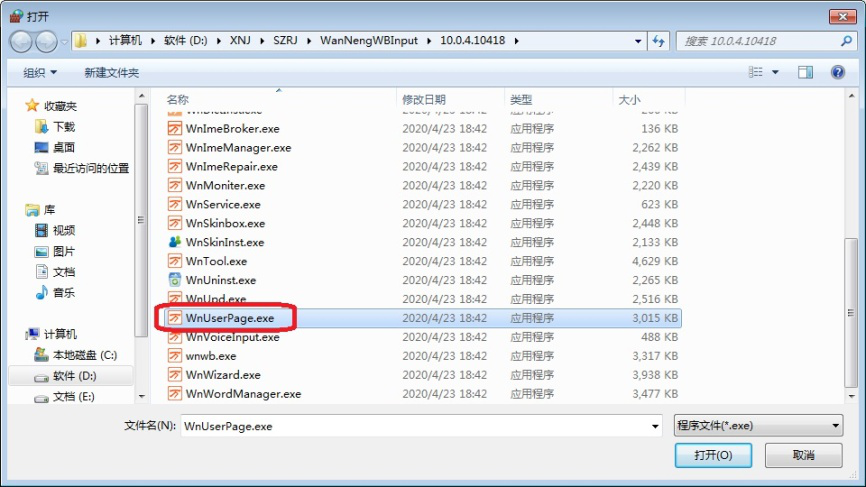Click 软件 (D:) in the address path
Screen dimensions: 866x487
coord(186,41)
